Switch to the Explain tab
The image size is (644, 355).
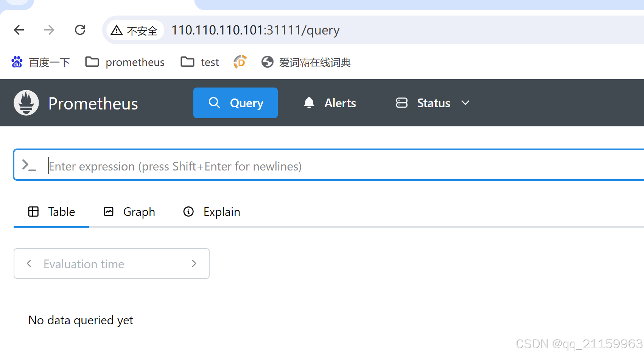pyautogui.click(x=212, y=212)
